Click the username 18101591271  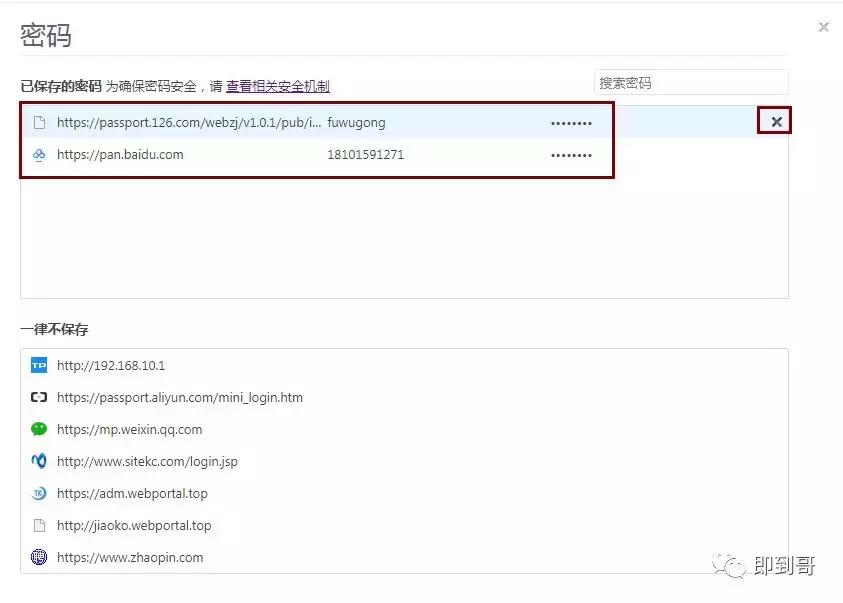coord(366,155)
